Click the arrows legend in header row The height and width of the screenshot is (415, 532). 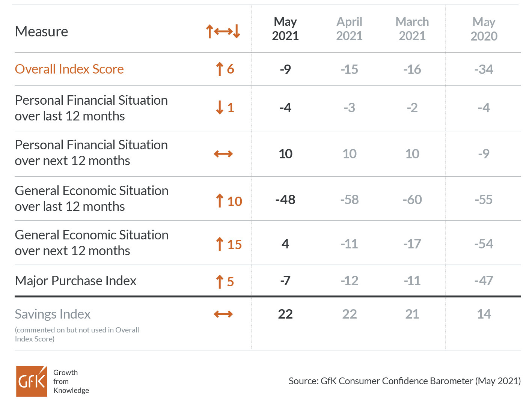(x=223, y=32)
